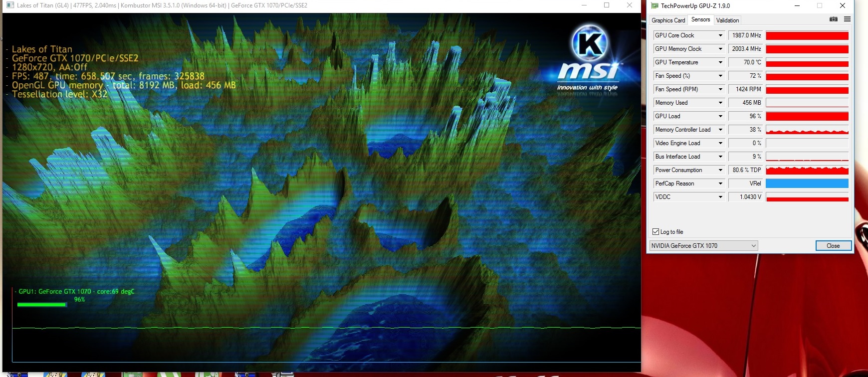Click the GPU Temperature graph bar
The height and width of the screenshot is (377, 868).
[x=807, y=62]
